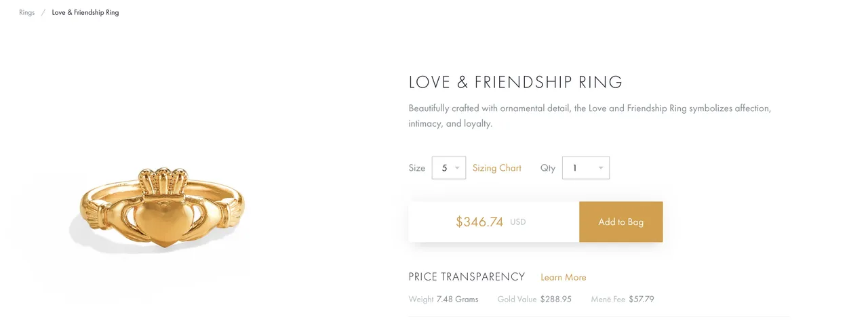Image resolution: width=868 pixels, height=330 pixels.
Task: Click the Qty label
Action: tap(548, 168)
